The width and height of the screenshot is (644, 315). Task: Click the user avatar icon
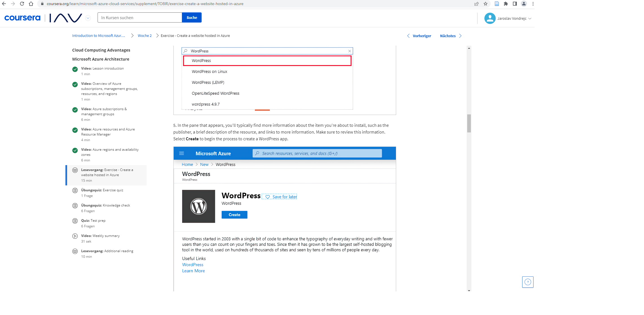coord(490,18)
